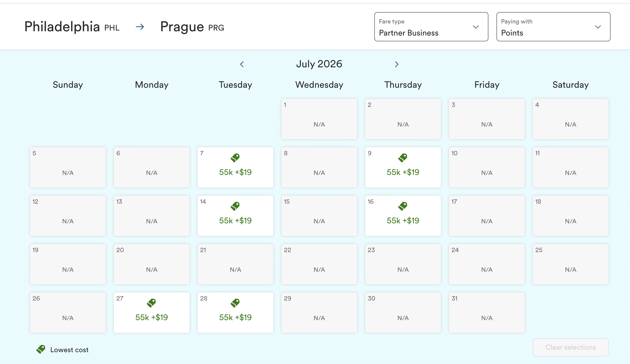The image size is (630, 364).
Task: Click the Clear selections button
Action: 570,347
